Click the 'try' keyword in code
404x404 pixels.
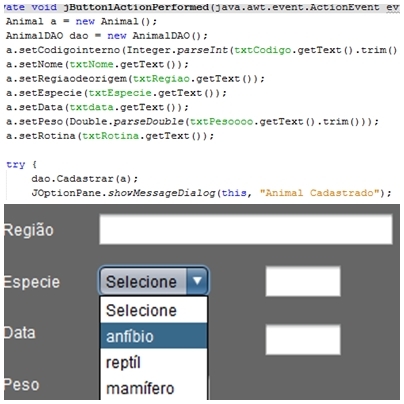(x=16, y=164)
